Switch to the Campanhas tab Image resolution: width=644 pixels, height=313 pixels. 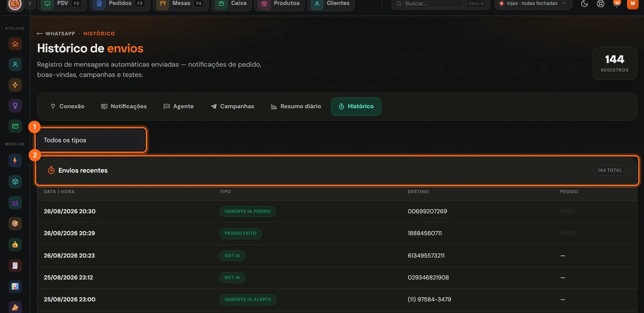pos(232,106)
